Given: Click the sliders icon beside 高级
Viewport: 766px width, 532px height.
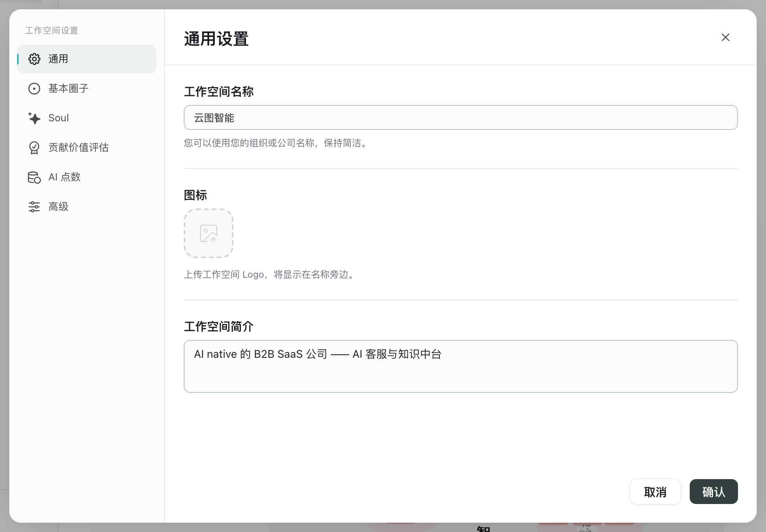Looking at the screenshot, I should (34, 207).
